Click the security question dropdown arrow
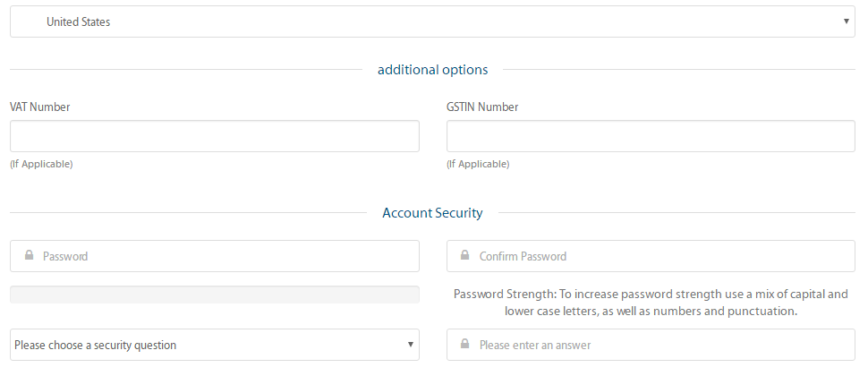 410,345
